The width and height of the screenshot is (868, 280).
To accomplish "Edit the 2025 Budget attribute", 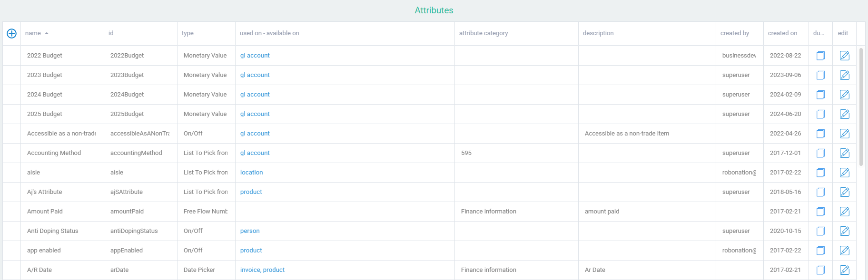I will pyautogui.click(x=844, y=114).
